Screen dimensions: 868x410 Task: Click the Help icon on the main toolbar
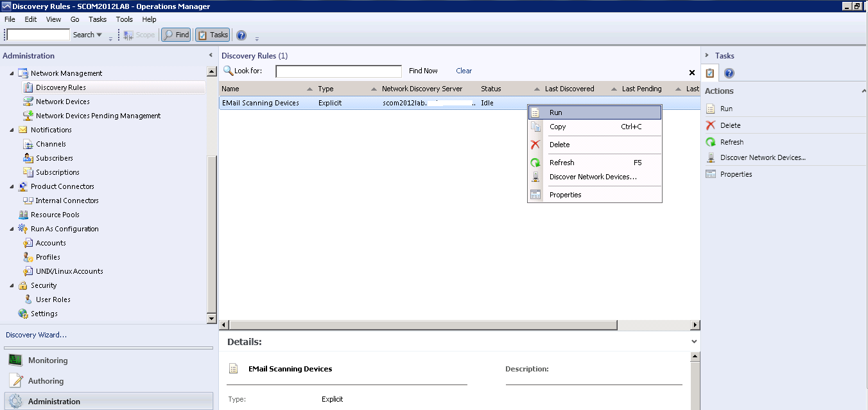click(x=241, y=35)
